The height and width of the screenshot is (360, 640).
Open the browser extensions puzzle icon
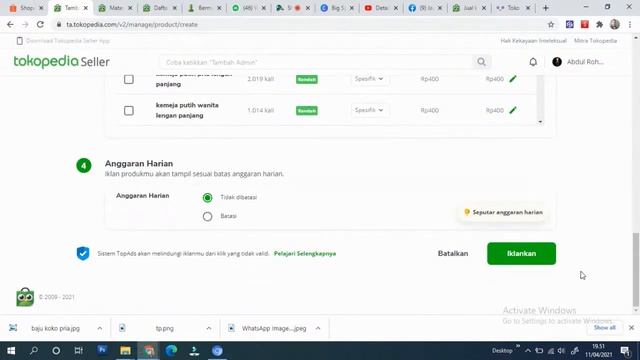tap(600, 24)
